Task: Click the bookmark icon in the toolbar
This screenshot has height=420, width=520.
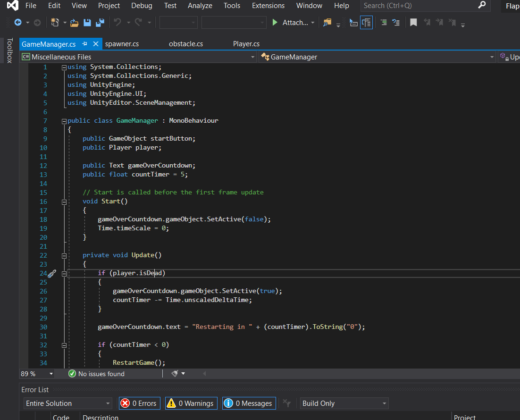Action: coord(413,23)
